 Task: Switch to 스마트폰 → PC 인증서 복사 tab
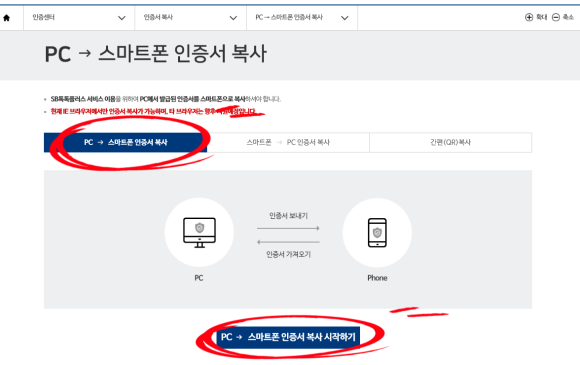[x=288, y=142]
